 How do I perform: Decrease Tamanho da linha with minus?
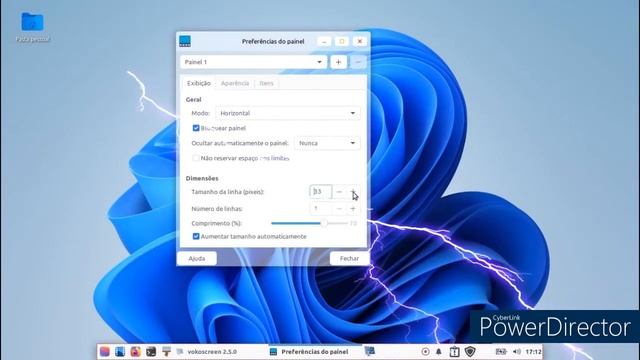pos(339,192)
